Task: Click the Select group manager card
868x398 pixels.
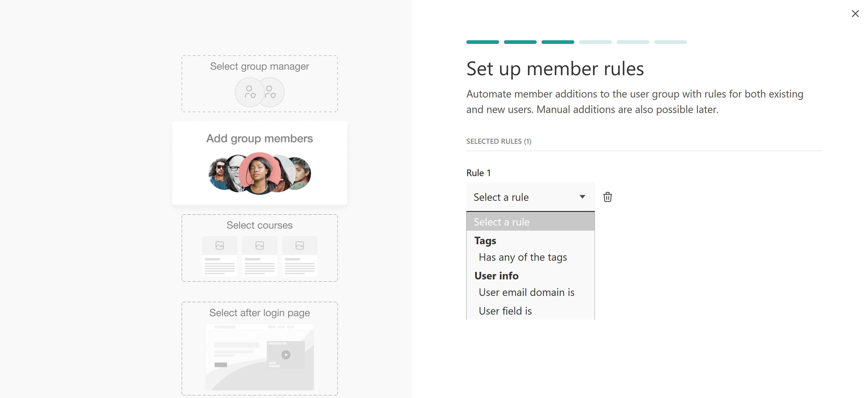Action: tap(259, 66)
